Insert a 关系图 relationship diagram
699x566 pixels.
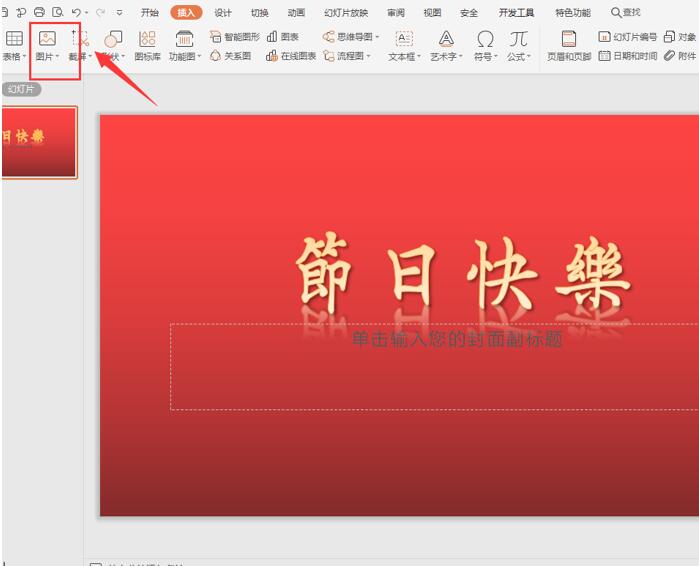click(230, 56)
